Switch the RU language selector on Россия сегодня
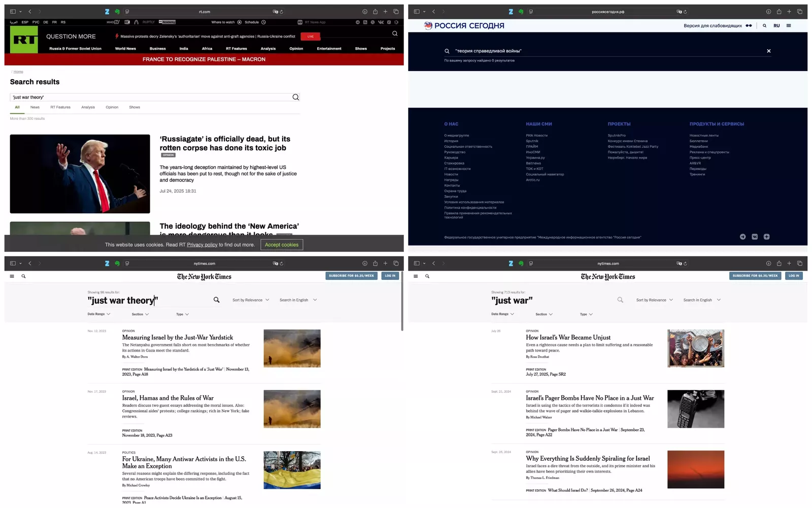The image size is (812, 508). [x=776, y=25]
